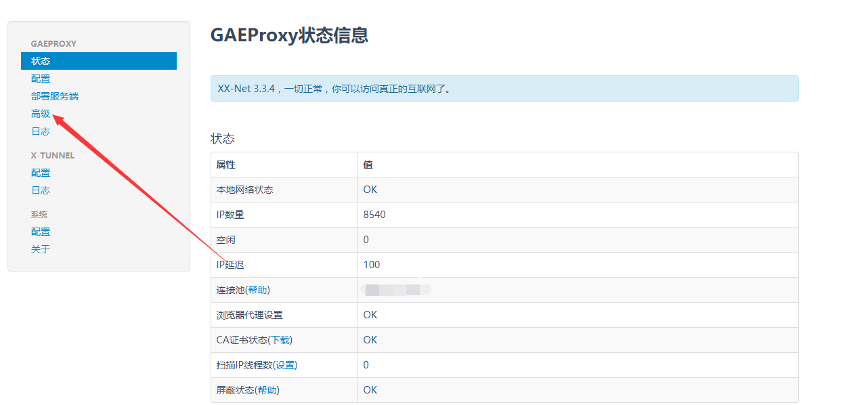Click the GAEProxy状态信息 page heading
The height and width of the screenshot is (405, 868).
coord(290,35)
